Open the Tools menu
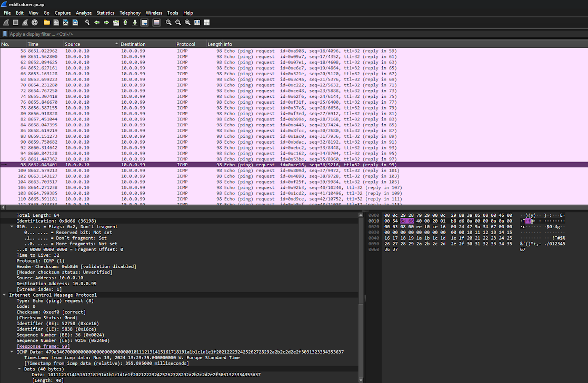Viewport: 588px width, 383px height. pyautogui.click(x=173, y=13)
